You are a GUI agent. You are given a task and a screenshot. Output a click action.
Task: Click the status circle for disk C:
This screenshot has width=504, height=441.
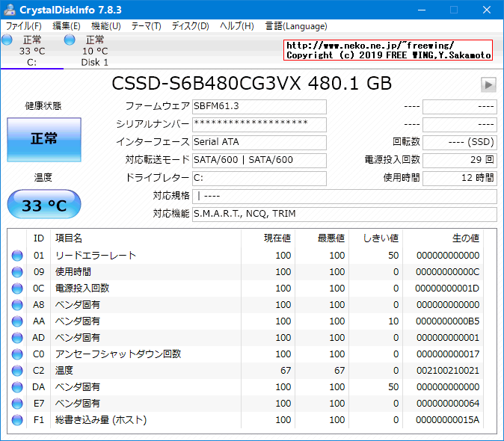(7, 40)
